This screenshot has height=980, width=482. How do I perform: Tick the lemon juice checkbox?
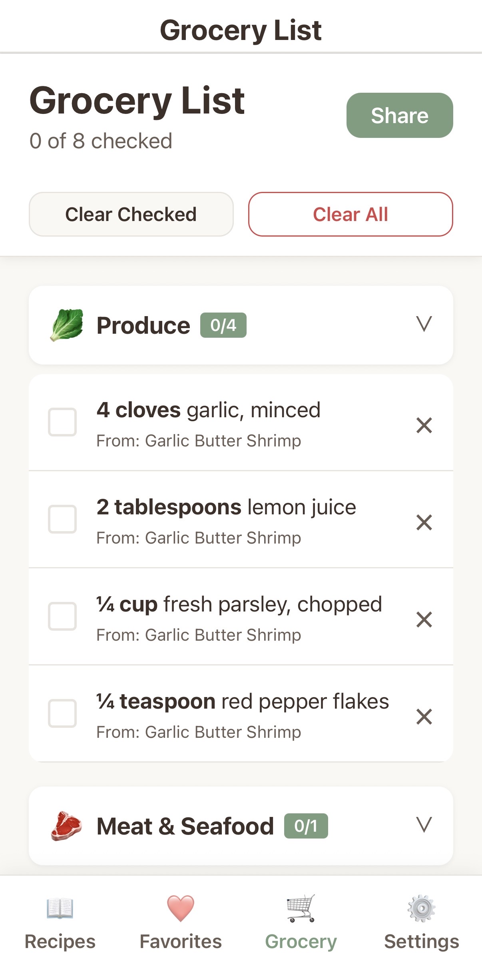[62, 519]
